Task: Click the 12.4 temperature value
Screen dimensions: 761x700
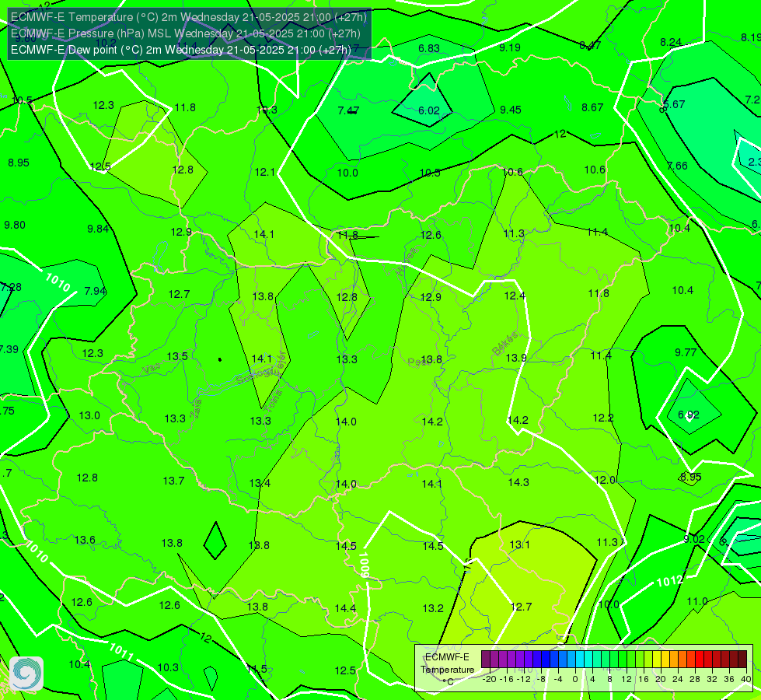Action: 515,296
